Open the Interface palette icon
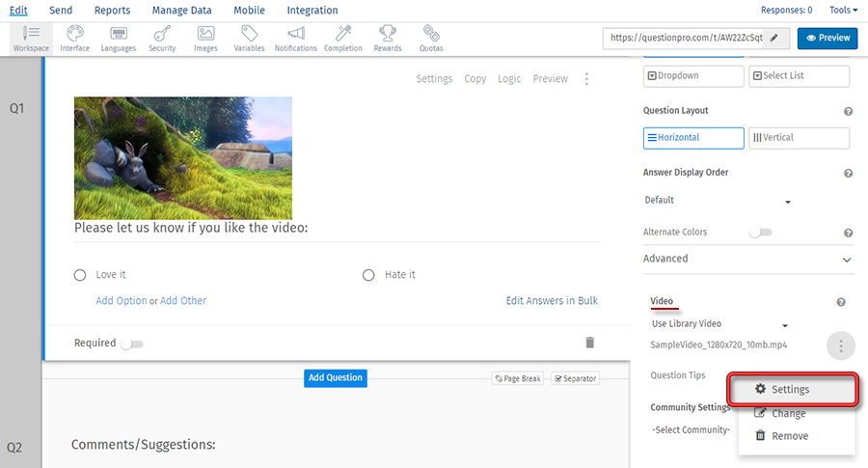This screenshot has height=468, width=868. [74, 39]
